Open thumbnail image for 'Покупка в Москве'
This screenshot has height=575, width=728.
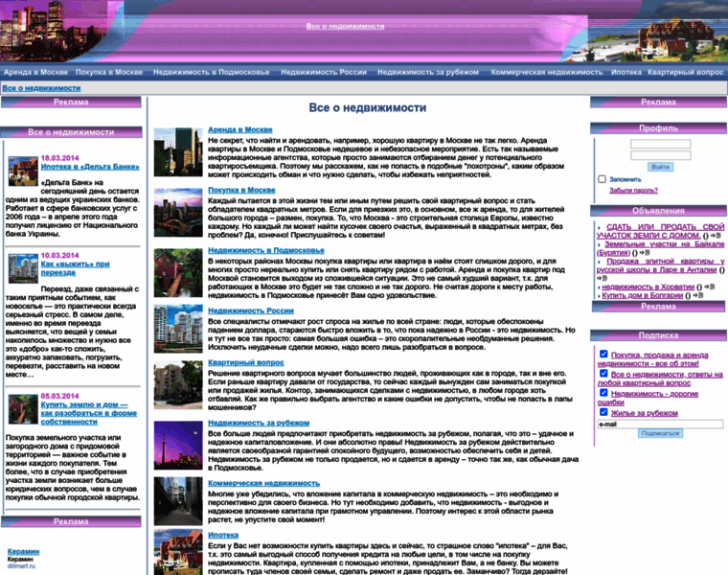point(178,212)
